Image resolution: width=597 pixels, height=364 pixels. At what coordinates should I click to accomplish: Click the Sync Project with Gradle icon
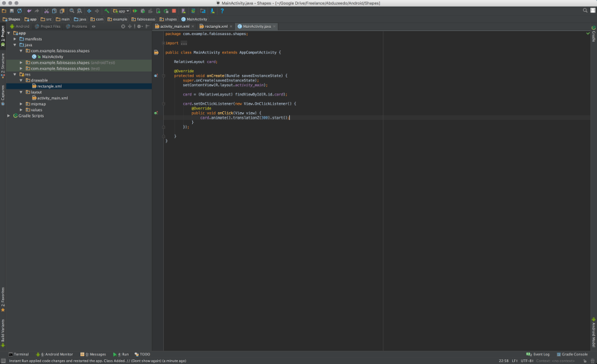pos(193,11)
